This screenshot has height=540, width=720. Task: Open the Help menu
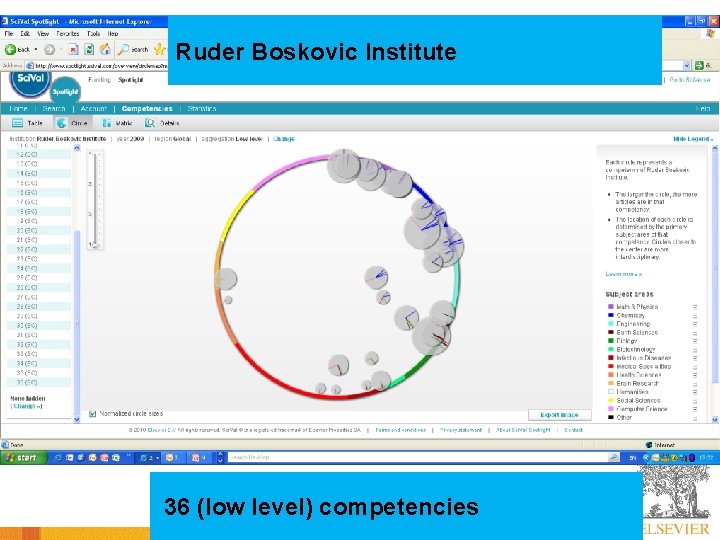pyautogui.click(x=113, y=34)
